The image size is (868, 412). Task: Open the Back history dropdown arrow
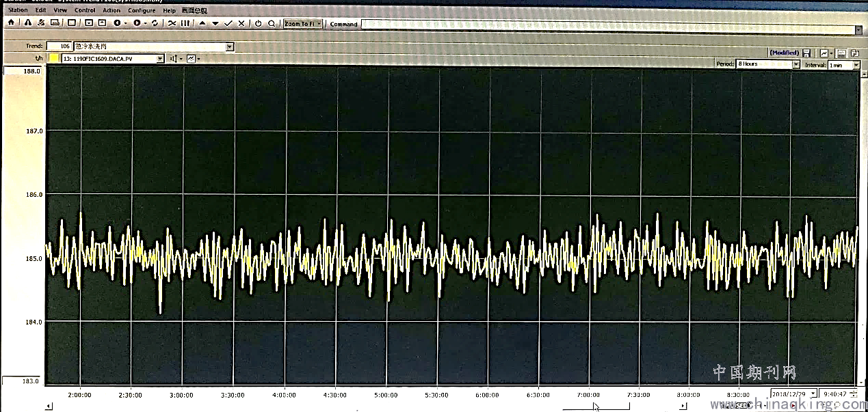(125, 23)
